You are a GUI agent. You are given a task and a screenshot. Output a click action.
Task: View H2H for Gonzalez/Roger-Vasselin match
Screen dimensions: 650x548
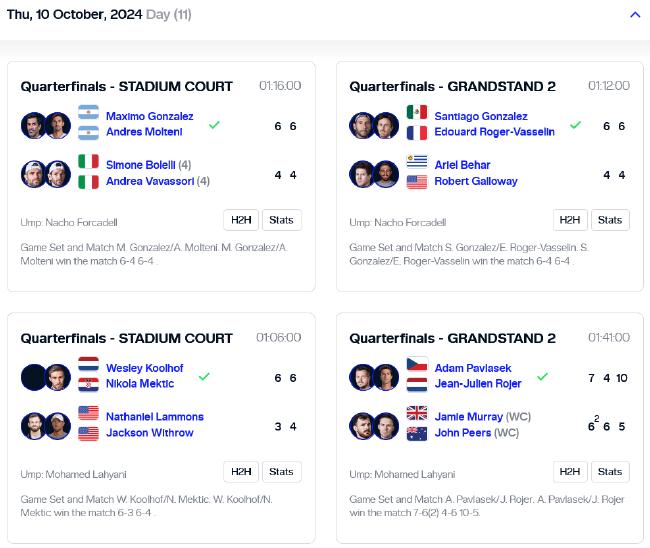570,220
